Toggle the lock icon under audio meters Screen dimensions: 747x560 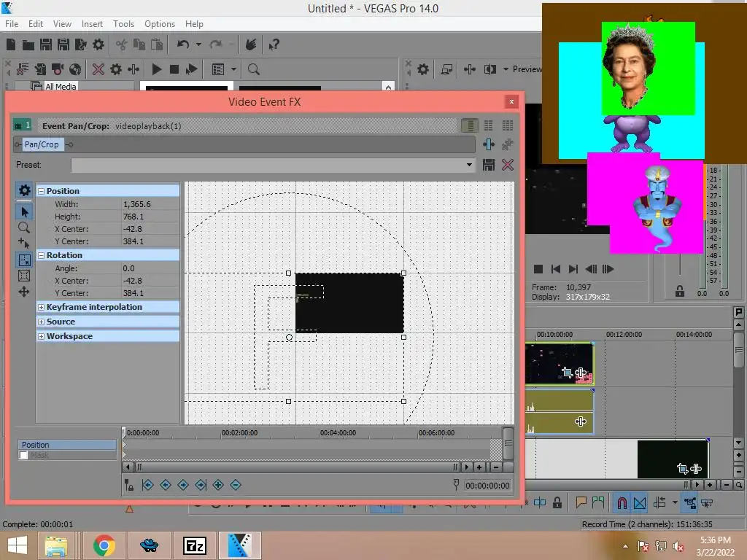point(680,291)
